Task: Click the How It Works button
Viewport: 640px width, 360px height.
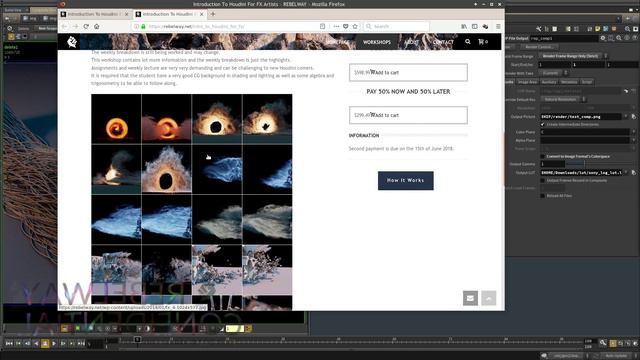Action: point(406,180)
